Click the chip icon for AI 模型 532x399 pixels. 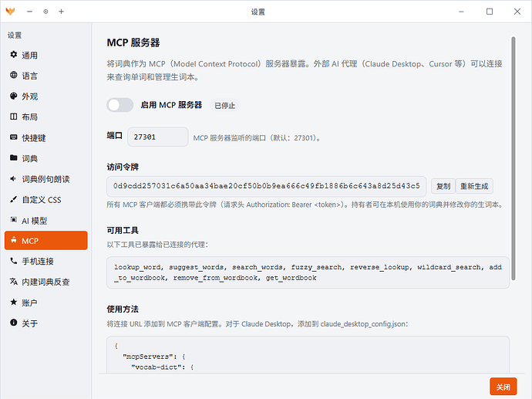pos(14,220)
